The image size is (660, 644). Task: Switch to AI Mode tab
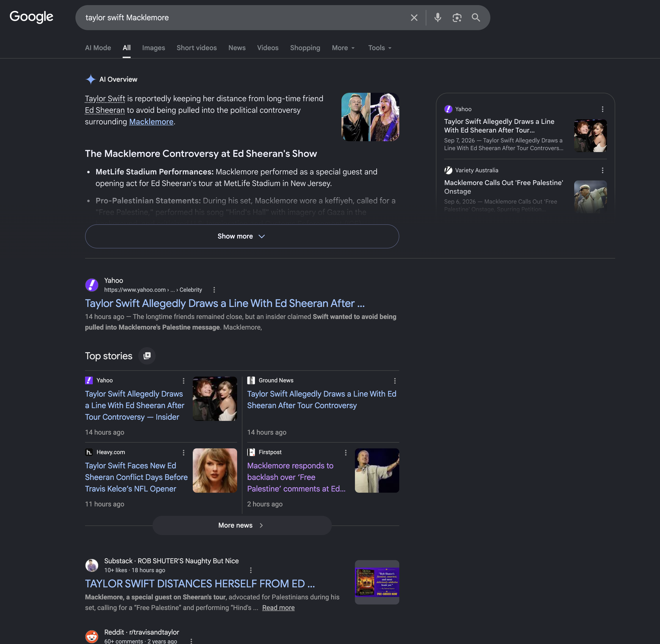coord(98,48)
